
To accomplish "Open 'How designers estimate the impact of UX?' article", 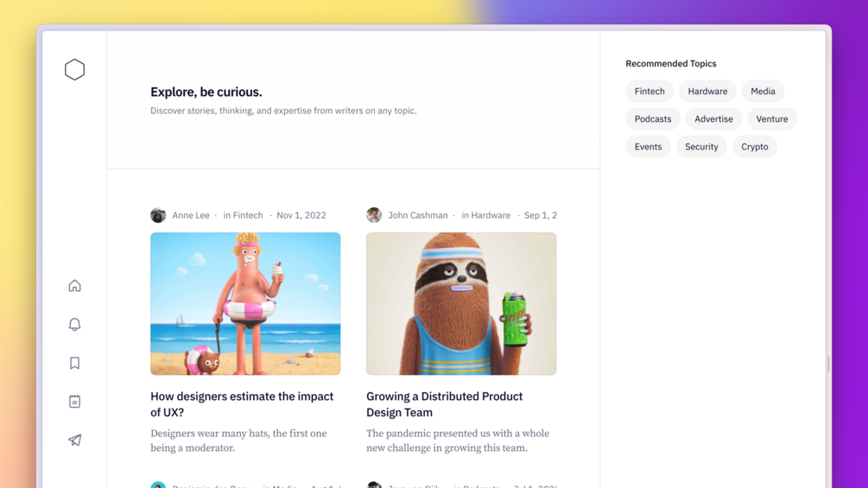I will coord(242,404).
